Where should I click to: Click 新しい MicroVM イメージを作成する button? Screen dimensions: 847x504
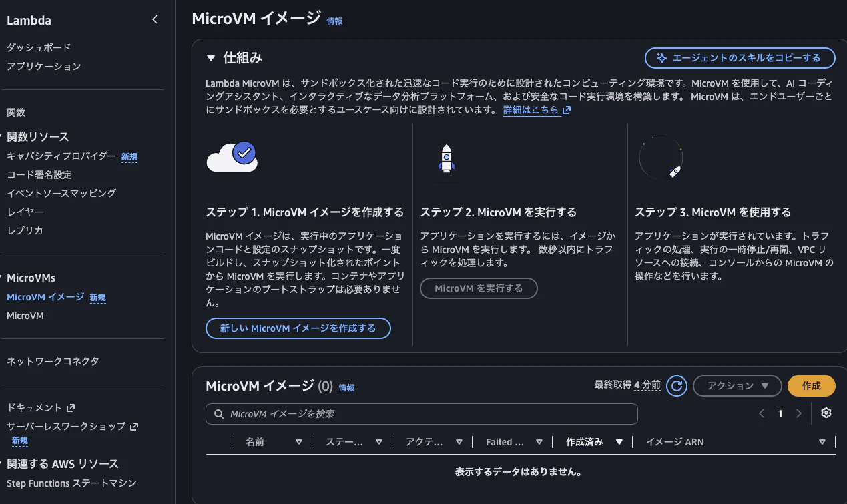pos(298,328)
